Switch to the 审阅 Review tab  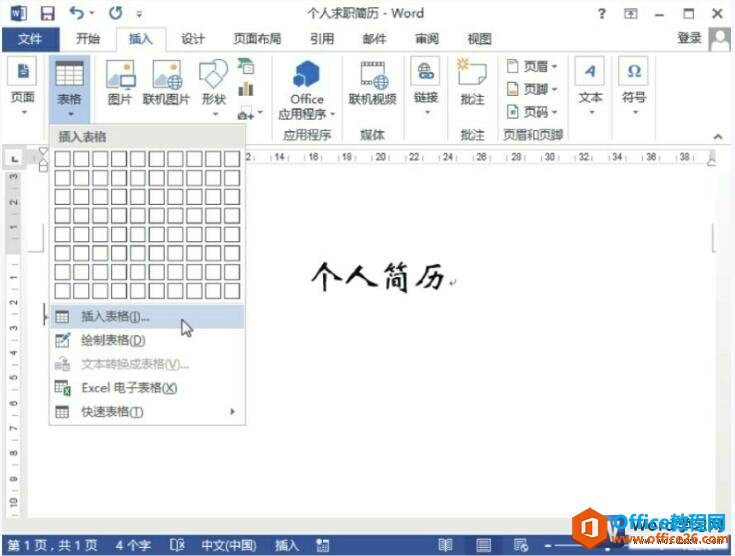pos(427,39)
